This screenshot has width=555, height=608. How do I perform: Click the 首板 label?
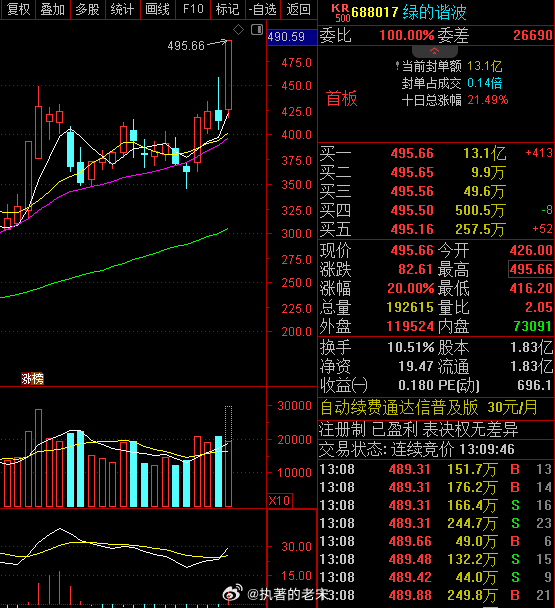pyautogui.click(x=341, y=98)
